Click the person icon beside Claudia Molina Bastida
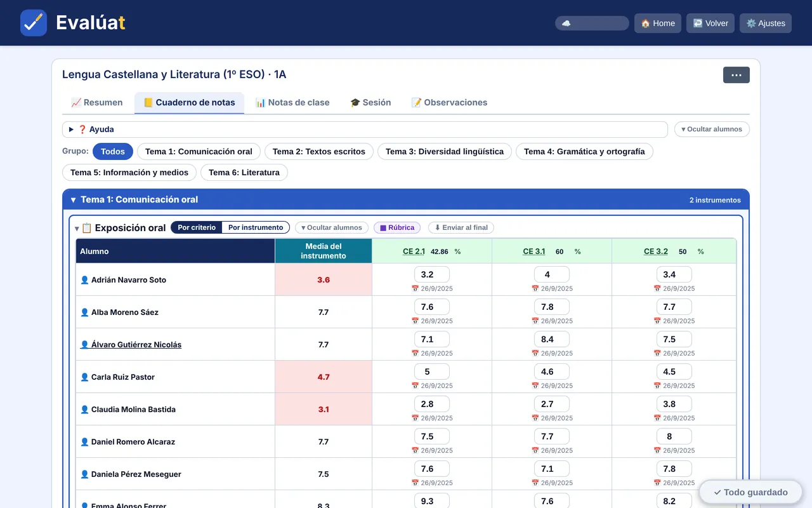This screenshot has height=508, width=812. pos(84,410)
